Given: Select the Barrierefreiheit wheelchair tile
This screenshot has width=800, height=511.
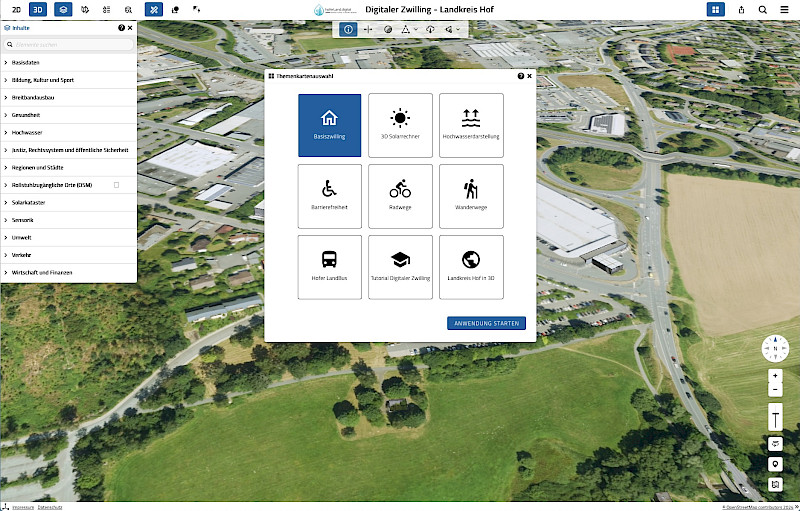Looking at the screenshot, I should [x=329, y=196].
